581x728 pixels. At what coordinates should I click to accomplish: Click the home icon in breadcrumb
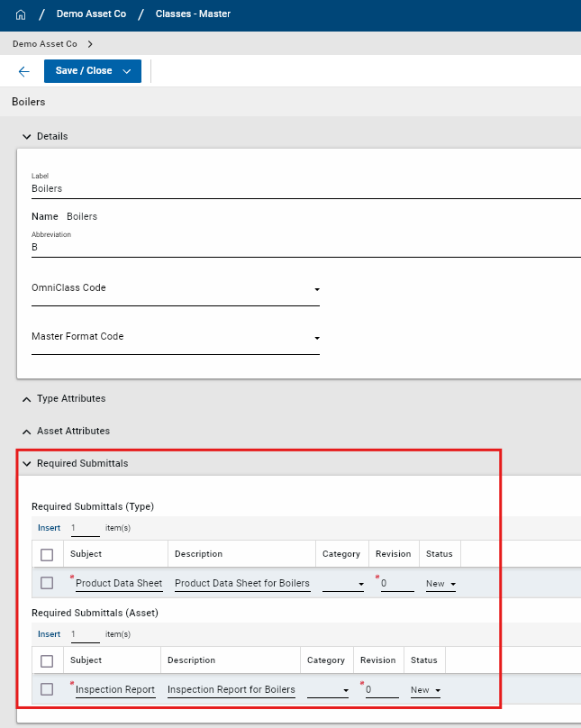coord(21,15)
